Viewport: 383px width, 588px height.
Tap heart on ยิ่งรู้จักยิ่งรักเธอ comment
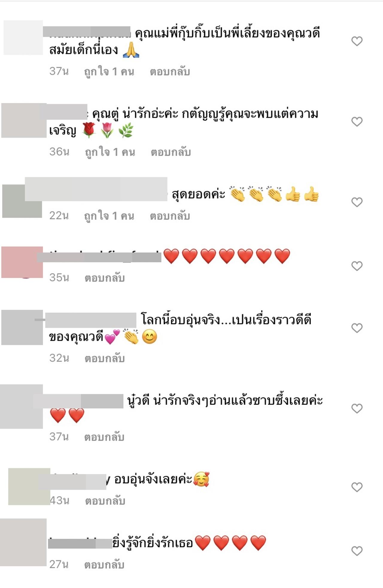(357, 551)
